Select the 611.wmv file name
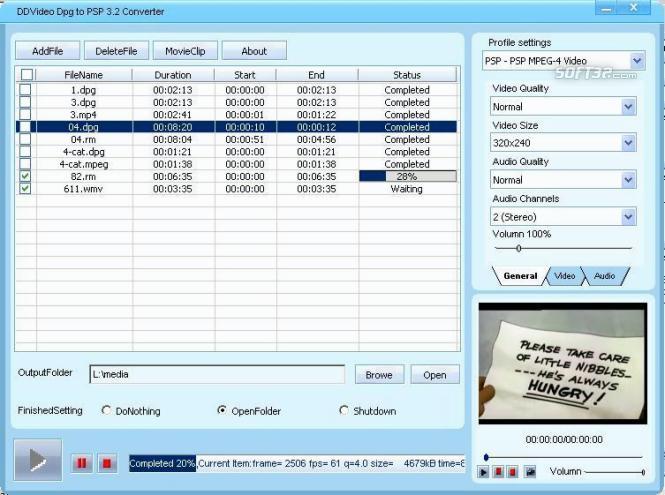The height and width of the screenshot is (495, 665). [x=83, y=189]
